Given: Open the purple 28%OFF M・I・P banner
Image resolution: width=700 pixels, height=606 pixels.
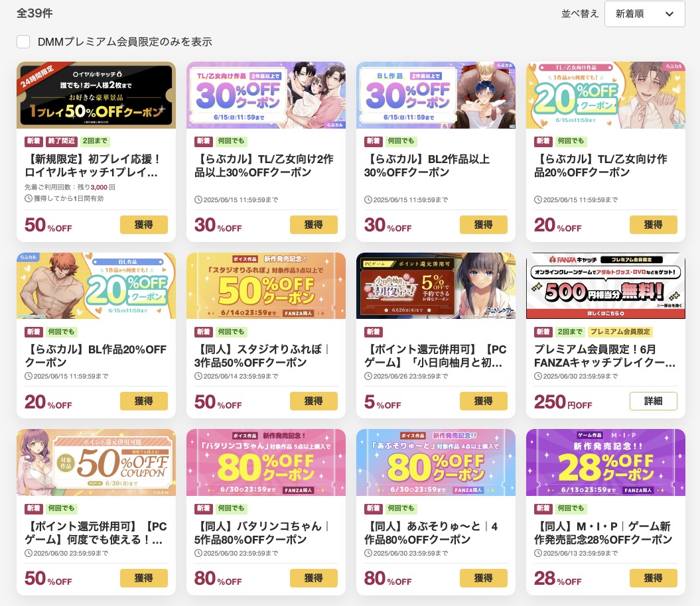Looking at the screenshot, I should click(x=606, y=462).
